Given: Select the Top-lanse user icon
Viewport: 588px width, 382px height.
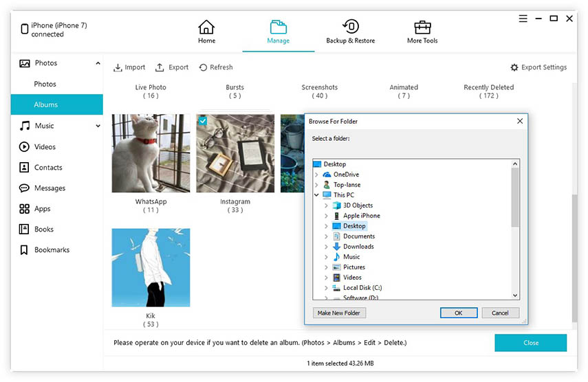Looking at the screenshot, I should 327,185.
